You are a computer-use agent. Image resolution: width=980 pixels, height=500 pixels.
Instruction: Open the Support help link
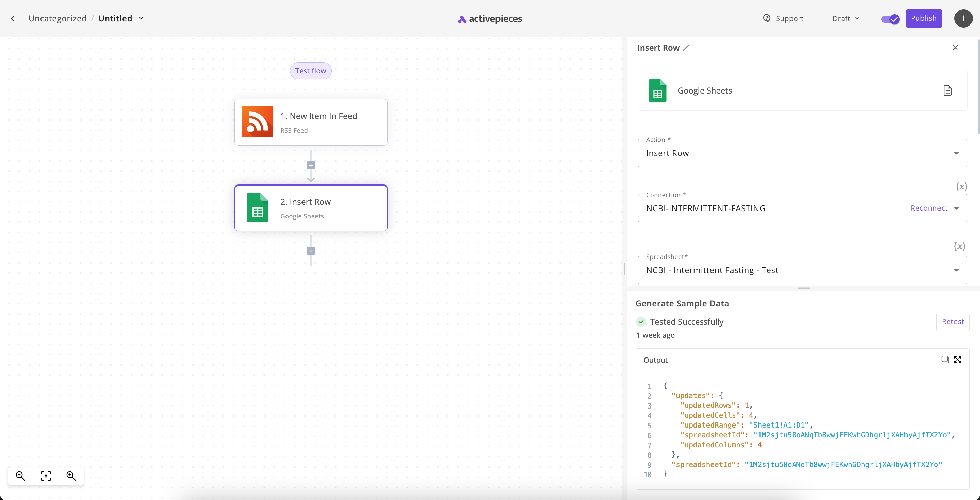pyautogui.click(x=783, y=18)
